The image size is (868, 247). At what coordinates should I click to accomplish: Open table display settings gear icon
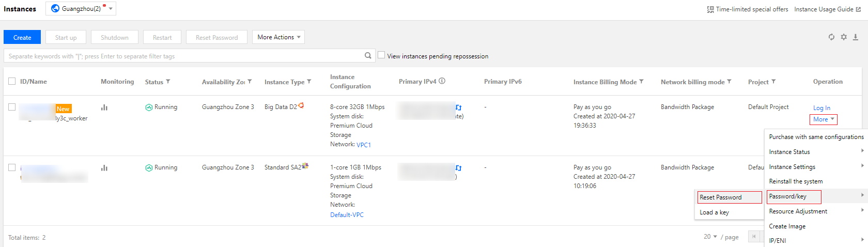pos(844,37)
